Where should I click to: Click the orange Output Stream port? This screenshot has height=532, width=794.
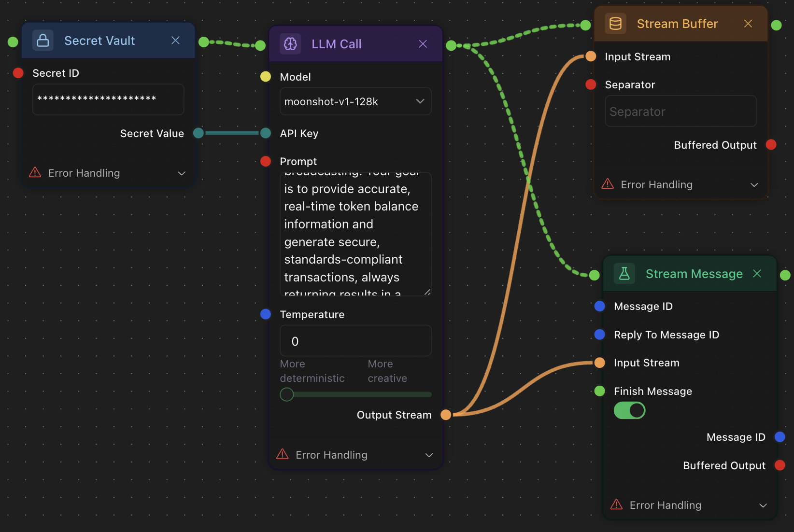click(x=446, y=415)
